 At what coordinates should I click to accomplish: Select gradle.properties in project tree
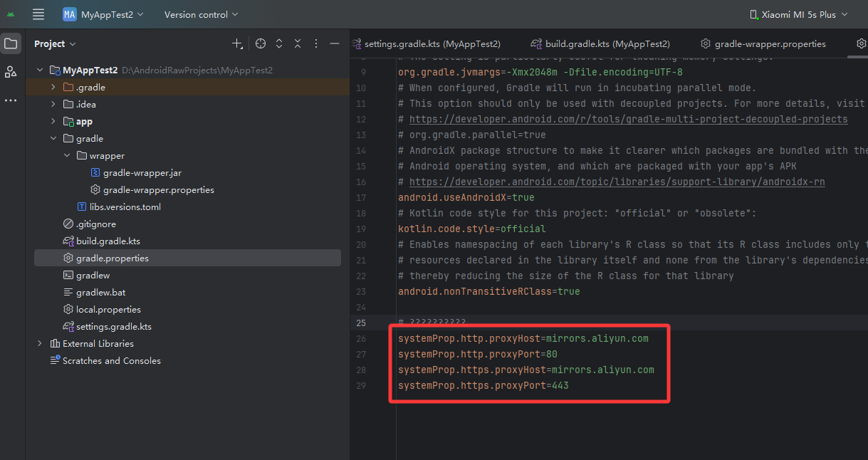click(x=113, y=258)
